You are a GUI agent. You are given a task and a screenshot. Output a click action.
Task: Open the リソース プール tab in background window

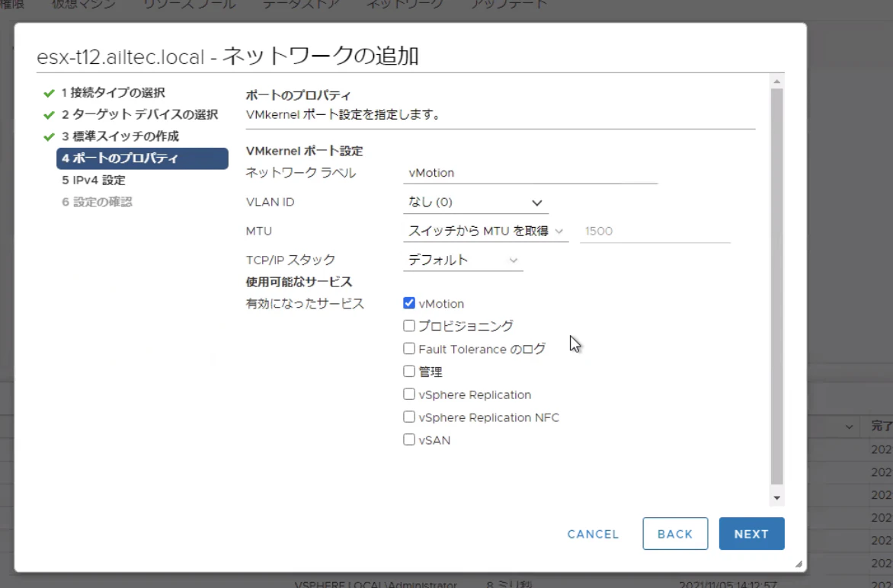[x=189, y=5]
